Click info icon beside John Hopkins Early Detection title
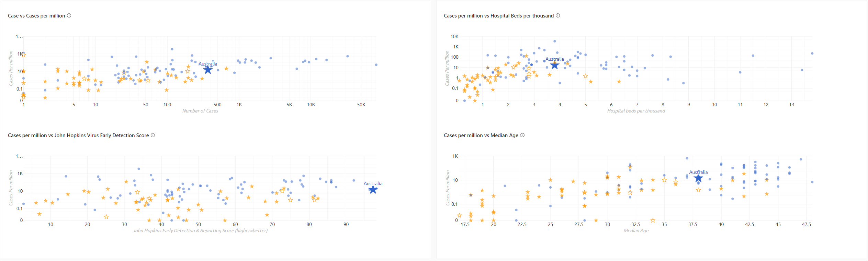This screenshot has height=261, width=868. [153, 135]
